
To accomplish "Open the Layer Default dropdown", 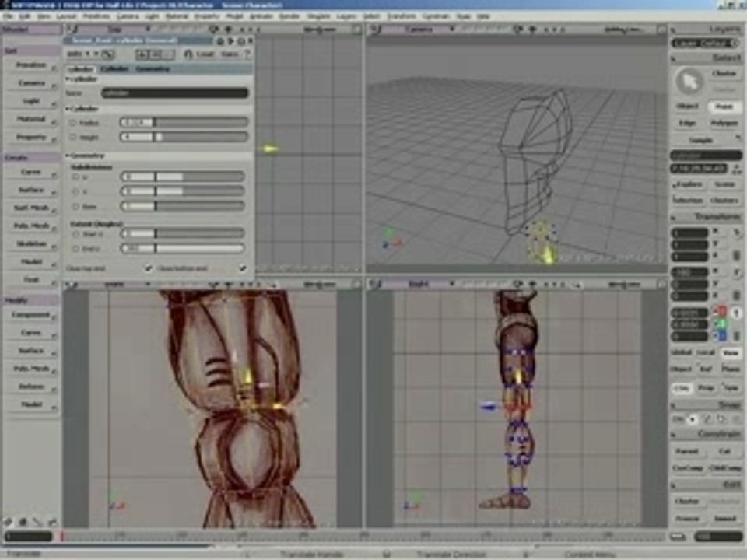I will pyautogui.click(x=706, y=44).
